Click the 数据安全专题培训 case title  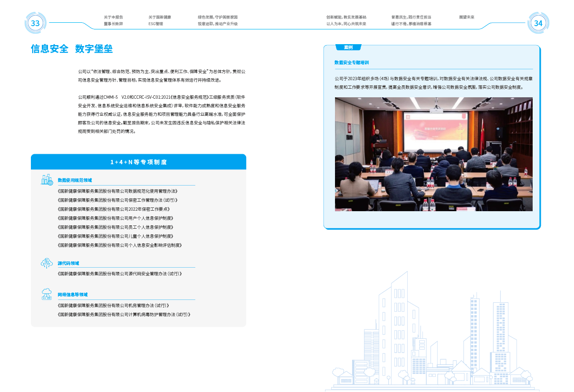(352, 63)
